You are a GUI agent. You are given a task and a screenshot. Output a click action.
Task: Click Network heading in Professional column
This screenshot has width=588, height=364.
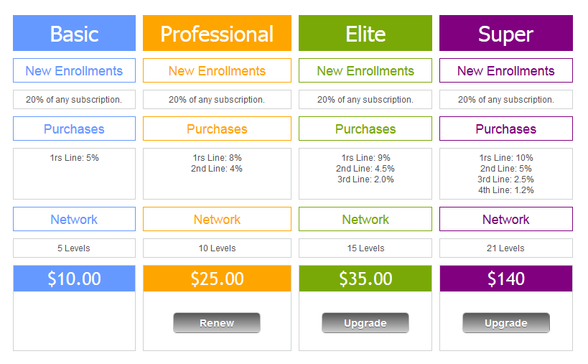[x=217, y=220]
